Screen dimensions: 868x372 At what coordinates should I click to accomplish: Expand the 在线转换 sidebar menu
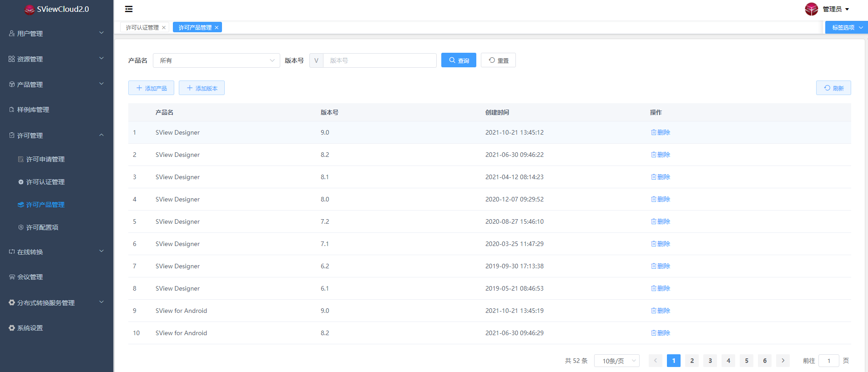pos(101,251)
